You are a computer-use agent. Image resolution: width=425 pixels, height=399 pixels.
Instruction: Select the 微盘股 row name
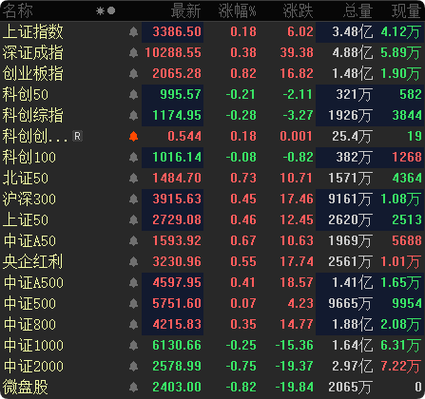(25, 387)
